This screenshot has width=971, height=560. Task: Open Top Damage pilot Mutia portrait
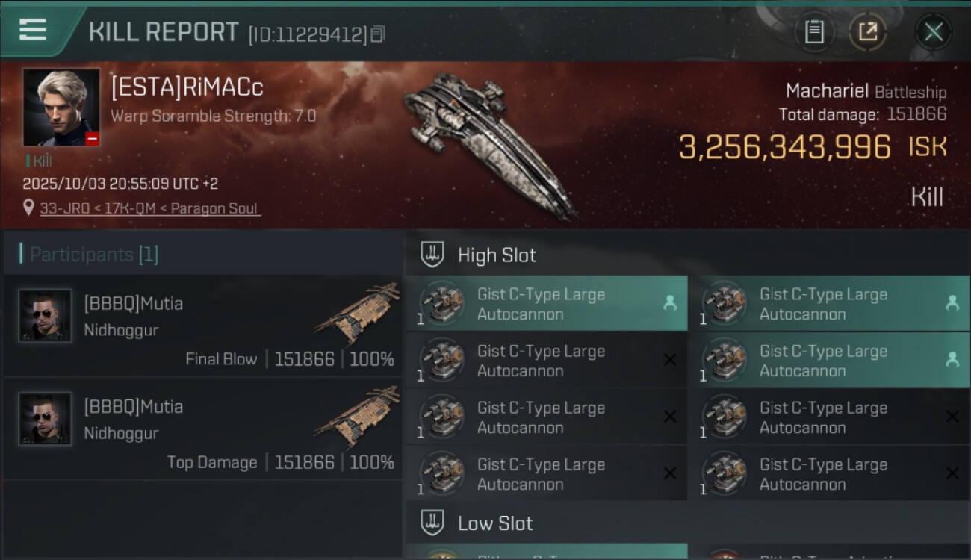point(46,419)
